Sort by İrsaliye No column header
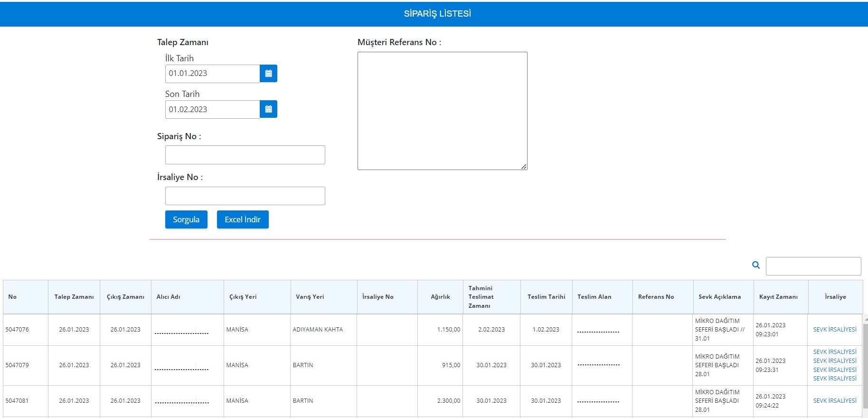Image resolution: width=868 pixels, height=418 pixels. click(x=387, y=297)
